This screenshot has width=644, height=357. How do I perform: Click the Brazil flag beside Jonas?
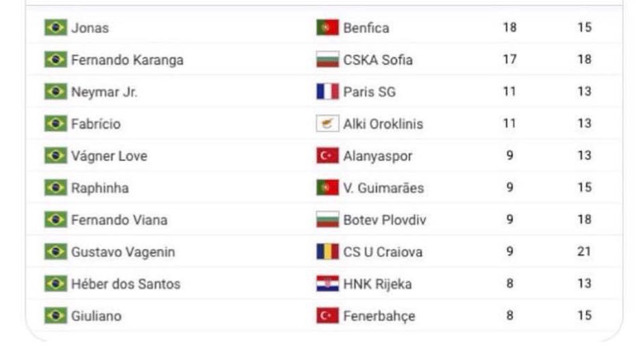pyautogui.click(x=56, y=27)
